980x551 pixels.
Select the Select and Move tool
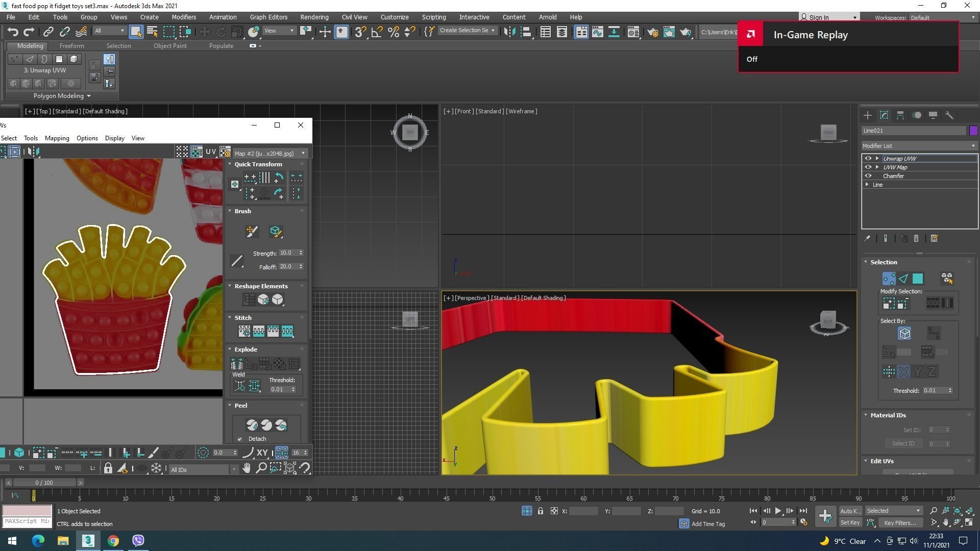coord(204,32)
